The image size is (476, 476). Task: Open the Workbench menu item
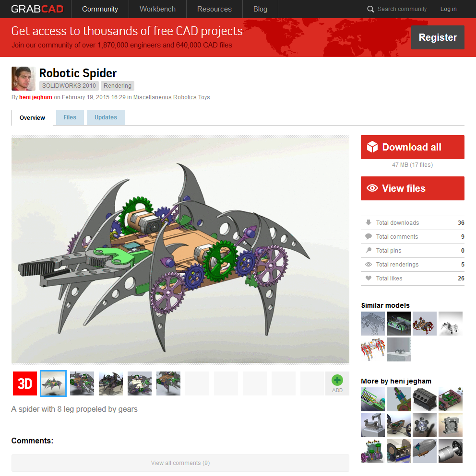point(157,9)
